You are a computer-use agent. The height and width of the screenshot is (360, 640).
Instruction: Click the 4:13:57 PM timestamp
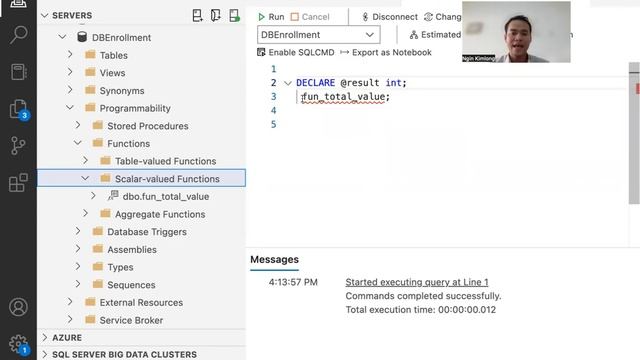tap(293, 282)
